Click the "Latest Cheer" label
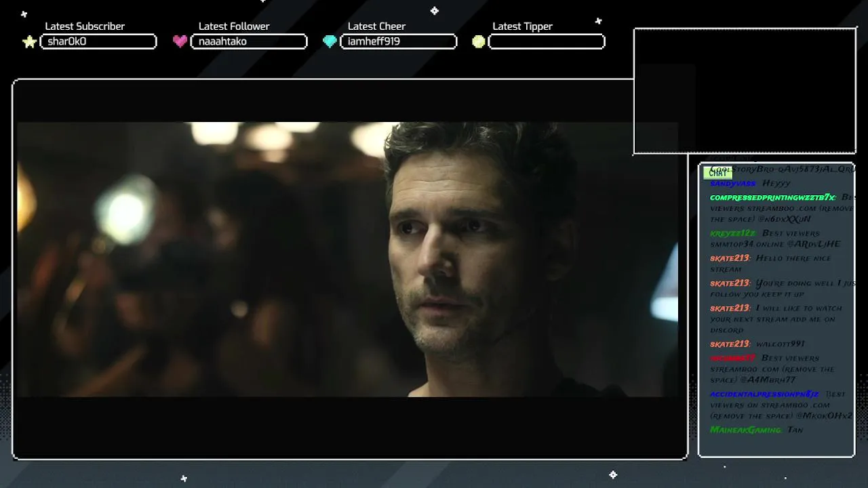The image size is (868, 488). [x=376, y=26]
